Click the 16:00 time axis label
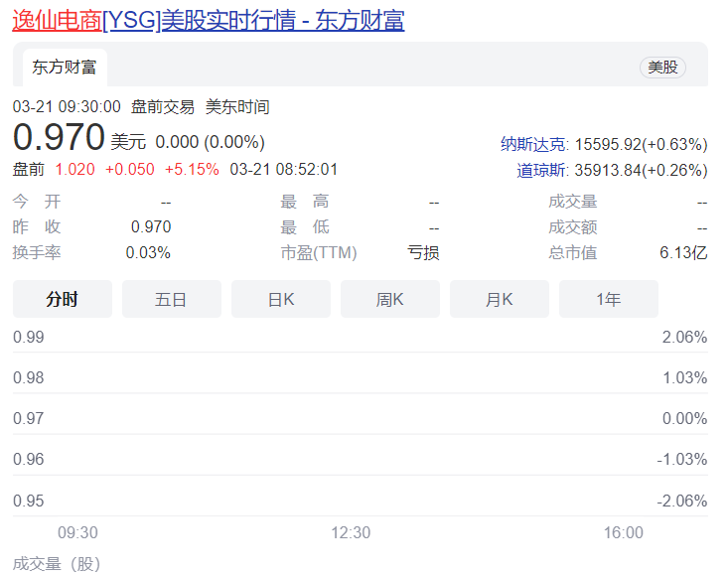 pyautogui.click(x=623, y=533)
